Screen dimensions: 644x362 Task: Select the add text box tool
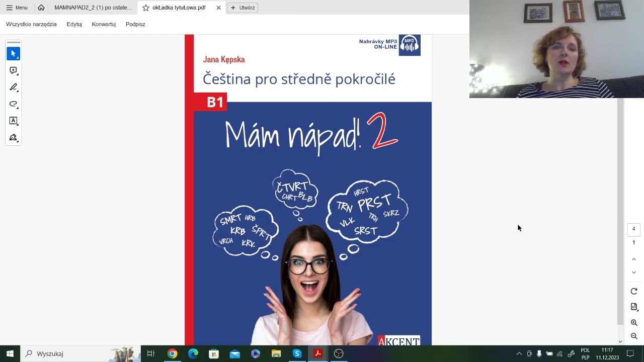coord(14,121)
